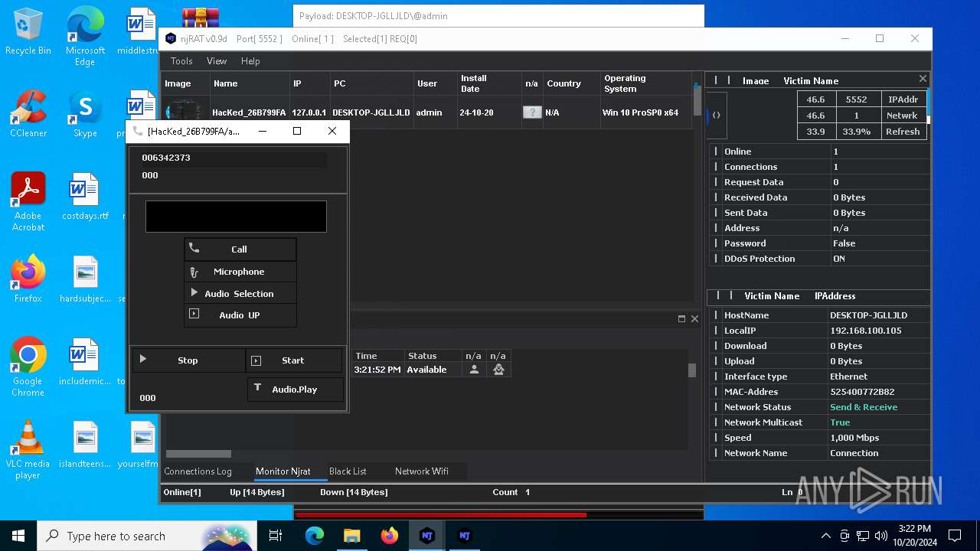Open the Task View button on the taskbar
Image resolution: width=980 pixels, height=551 pixels.
(x=276, y=536)
